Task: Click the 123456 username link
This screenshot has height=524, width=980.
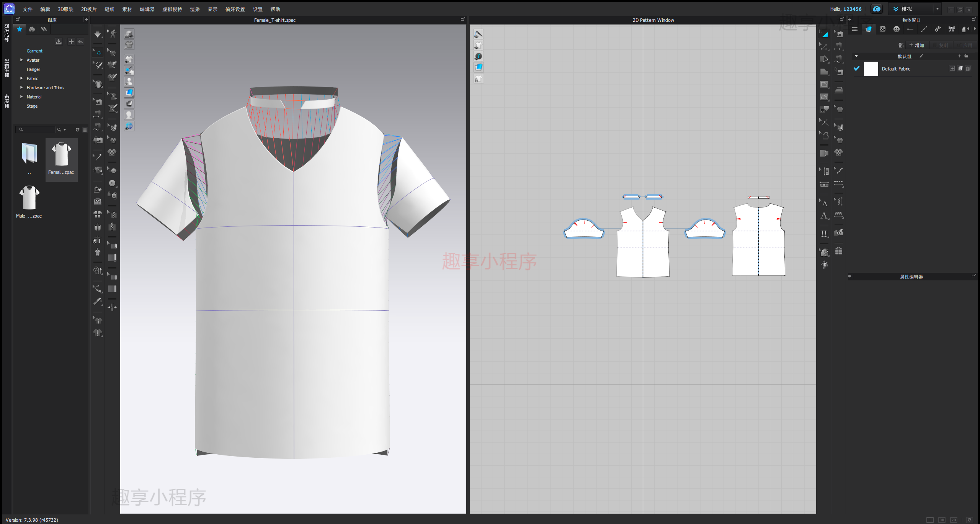Action: (852, 9)
